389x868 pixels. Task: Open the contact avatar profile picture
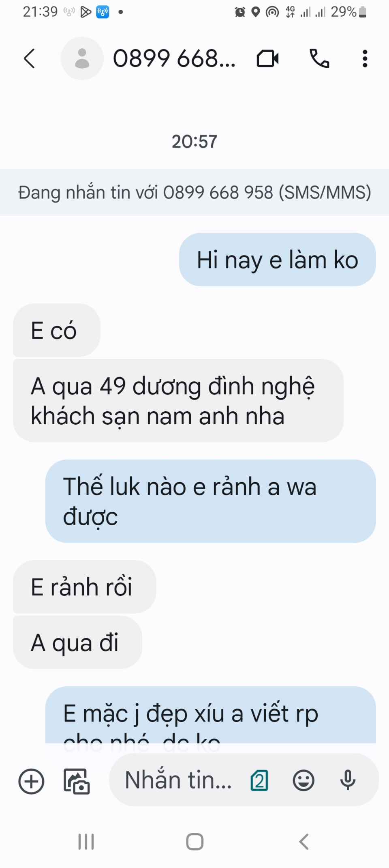(x=82, y=58)
